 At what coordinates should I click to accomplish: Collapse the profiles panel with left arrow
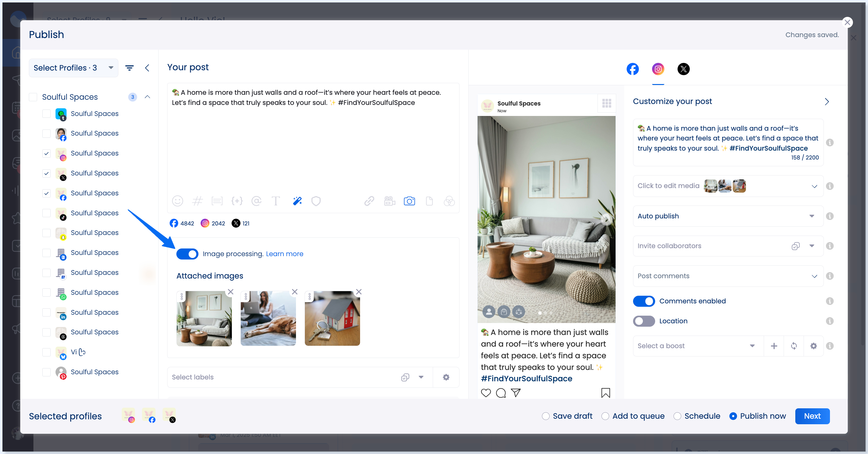click(x=147, y=68)
